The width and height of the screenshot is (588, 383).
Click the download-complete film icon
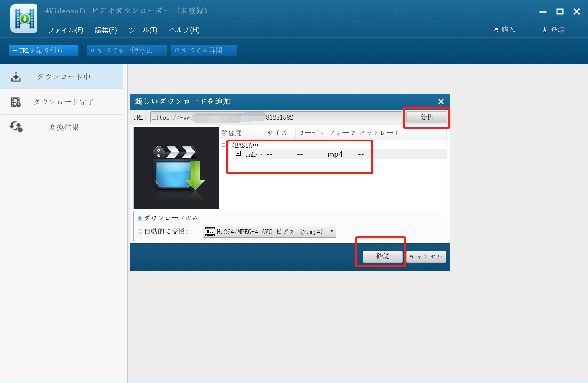(x=16, y=102)
